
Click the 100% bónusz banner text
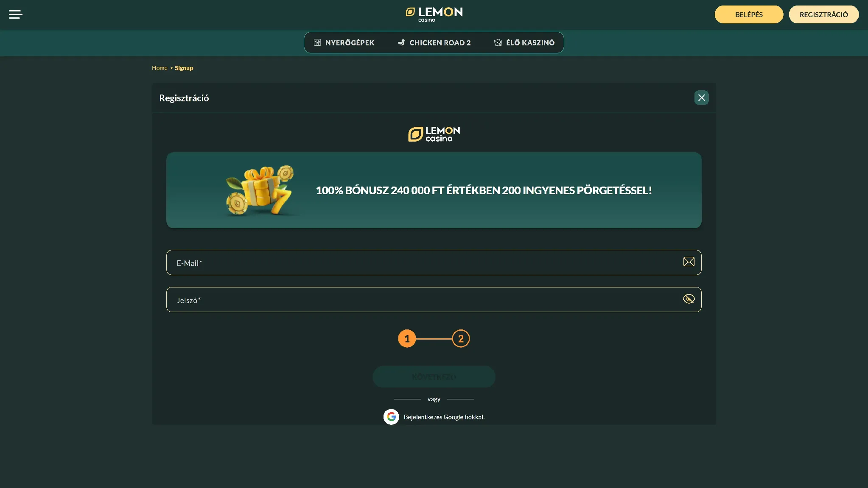click(x=484, y=190)
